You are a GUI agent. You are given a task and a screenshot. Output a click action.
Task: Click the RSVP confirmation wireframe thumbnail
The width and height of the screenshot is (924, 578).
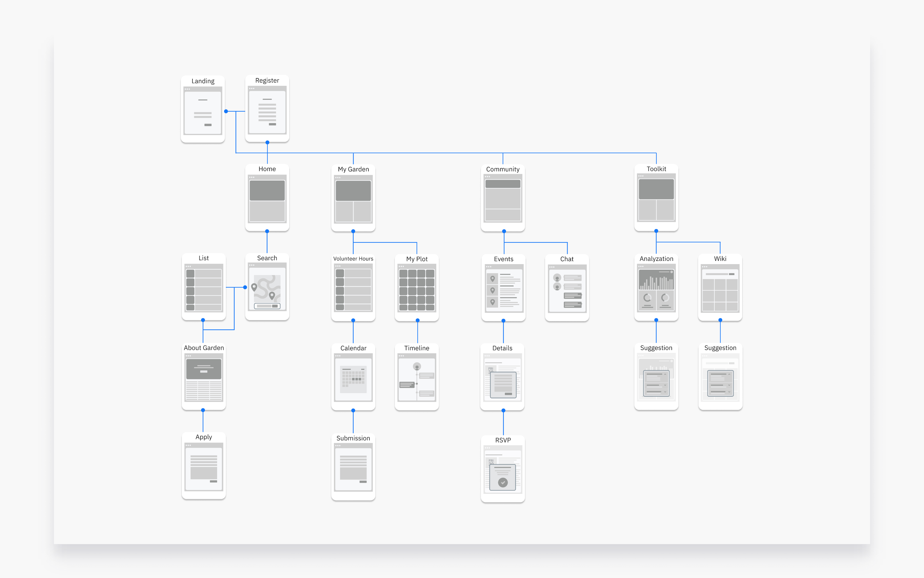click(x=503, y=470)
